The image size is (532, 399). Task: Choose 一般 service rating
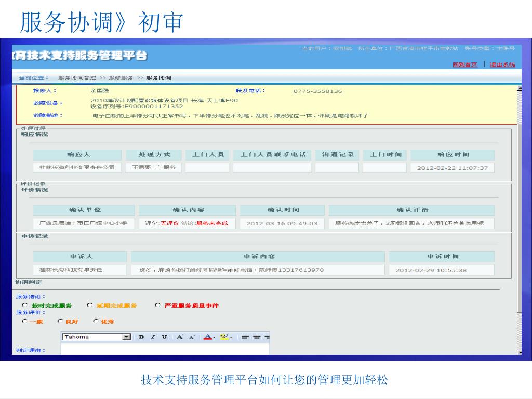click(25, 321)
